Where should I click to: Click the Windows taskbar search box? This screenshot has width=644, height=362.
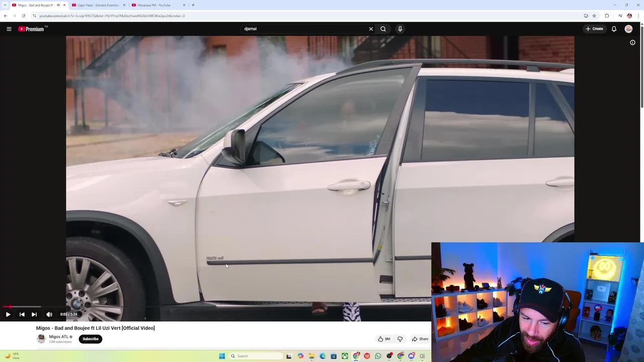tap(257, 356)
